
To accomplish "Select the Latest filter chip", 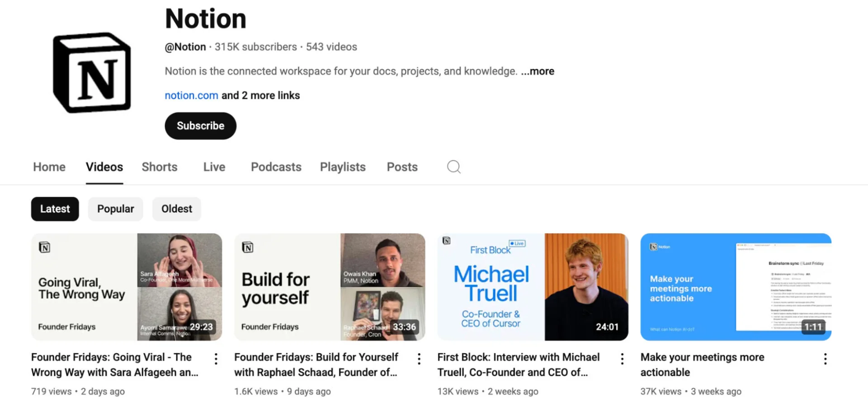I will click(55, 209).
